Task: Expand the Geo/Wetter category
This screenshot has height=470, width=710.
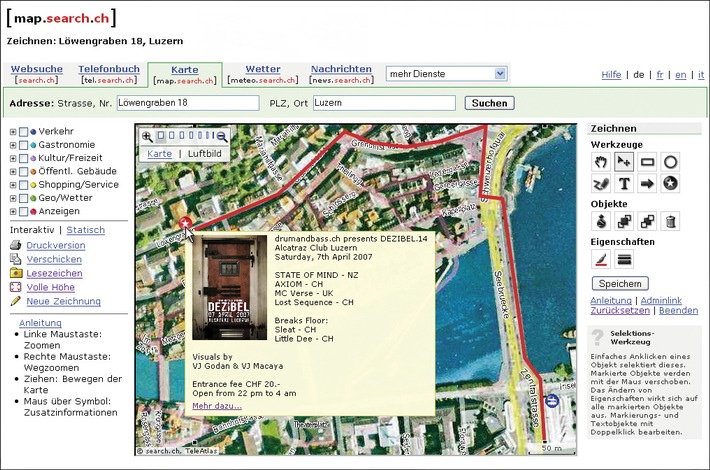Action: (x=12, y=197)
